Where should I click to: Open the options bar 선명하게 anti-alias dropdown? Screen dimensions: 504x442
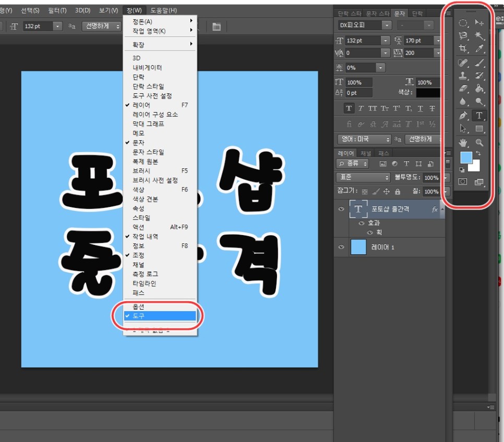[x=102, y=26]
